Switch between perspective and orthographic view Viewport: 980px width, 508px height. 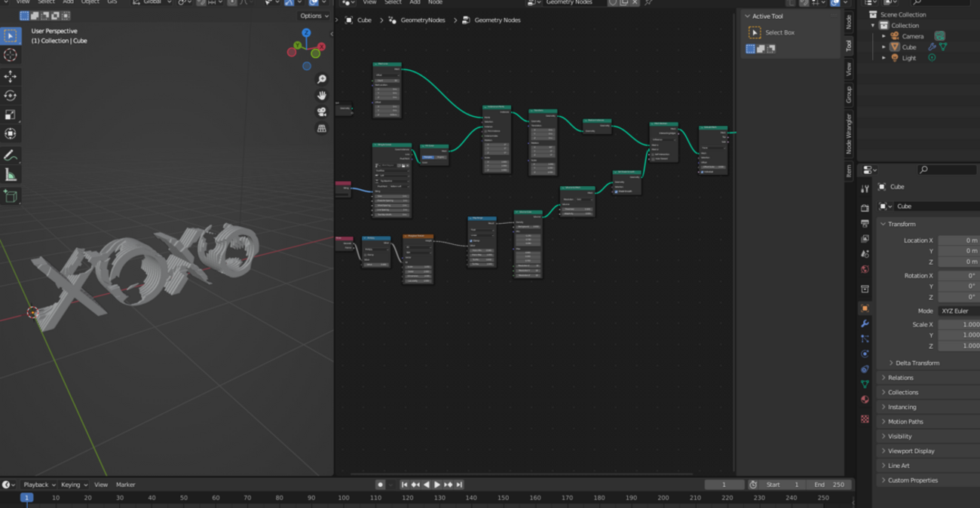pos(322,128)
